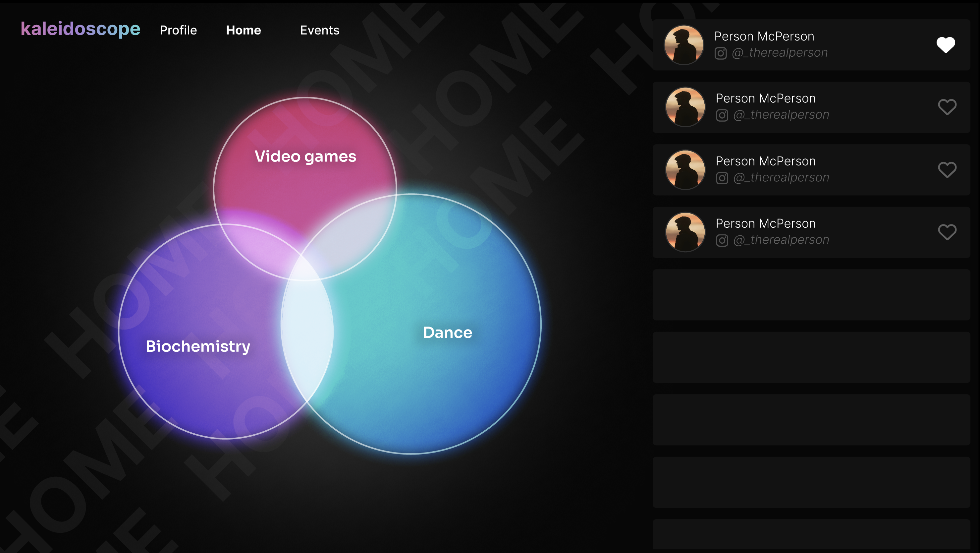Click Instagram icon on third person card
980x553 pixels.
pyautogui.click(x=722, y=178)
